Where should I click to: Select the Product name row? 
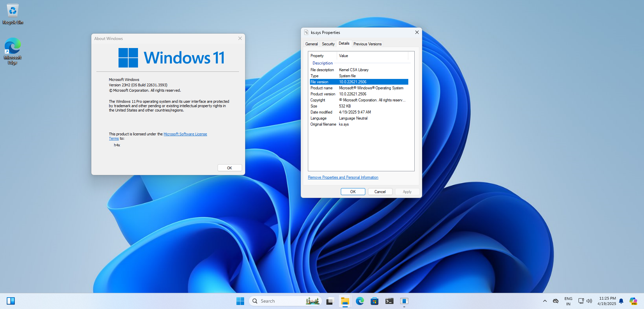pos(359,88)
